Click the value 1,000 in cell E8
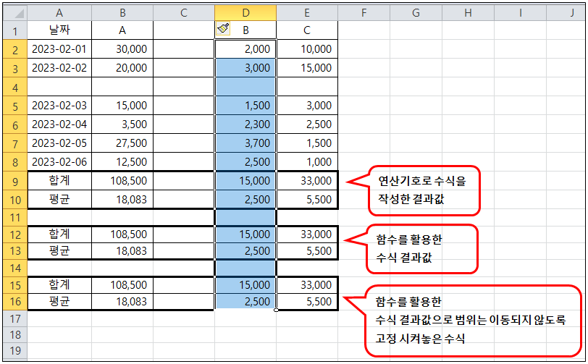 (x=319, y=162)
